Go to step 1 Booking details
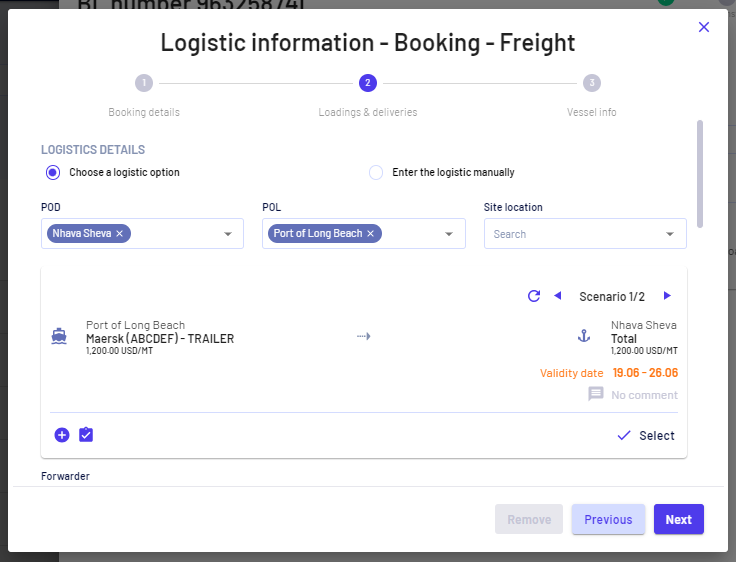The image size is (736, 562). [144, 83]
